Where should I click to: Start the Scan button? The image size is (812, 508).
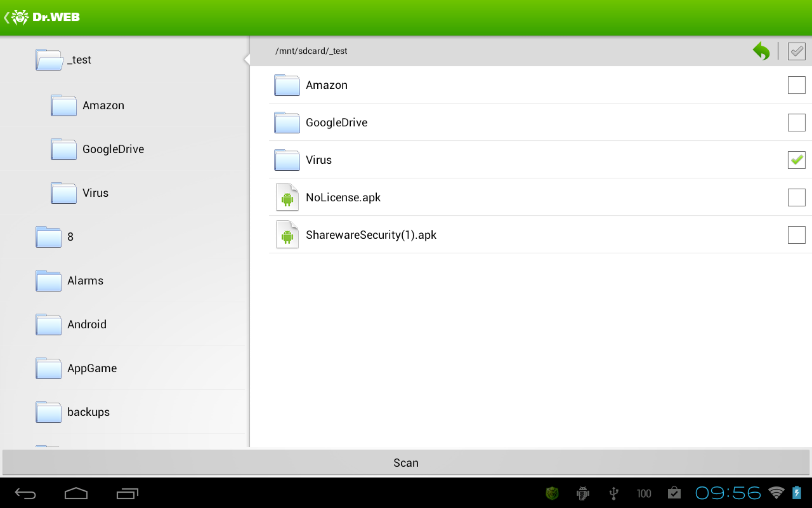click(406, 463)
